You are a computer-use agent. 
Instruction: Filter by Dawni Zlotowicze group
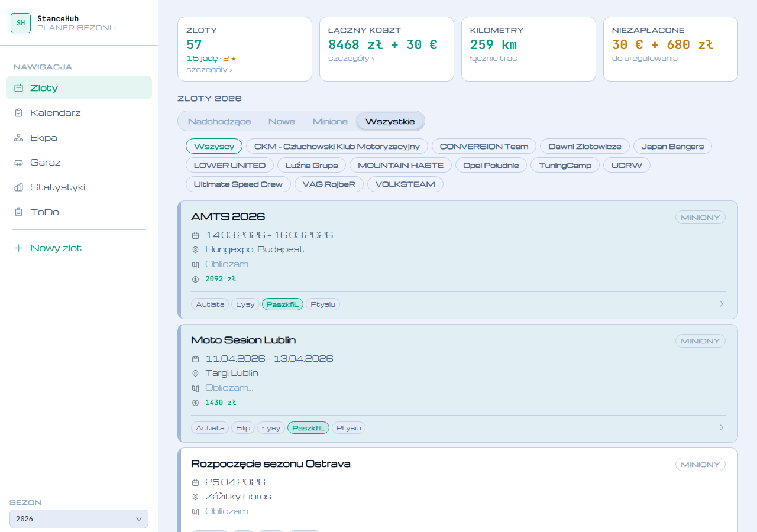pyautogui.click(x=585, y=146)
